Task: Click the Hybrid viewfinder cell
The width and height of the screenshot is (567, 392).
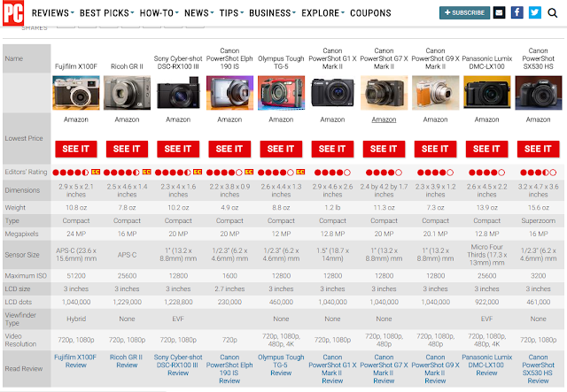Action: [76, 319]
